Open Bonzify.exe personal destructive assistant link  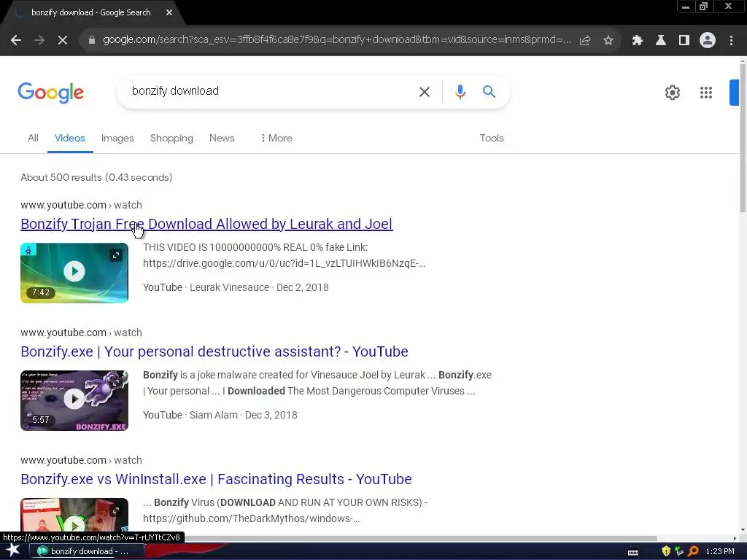pos(214,351)
